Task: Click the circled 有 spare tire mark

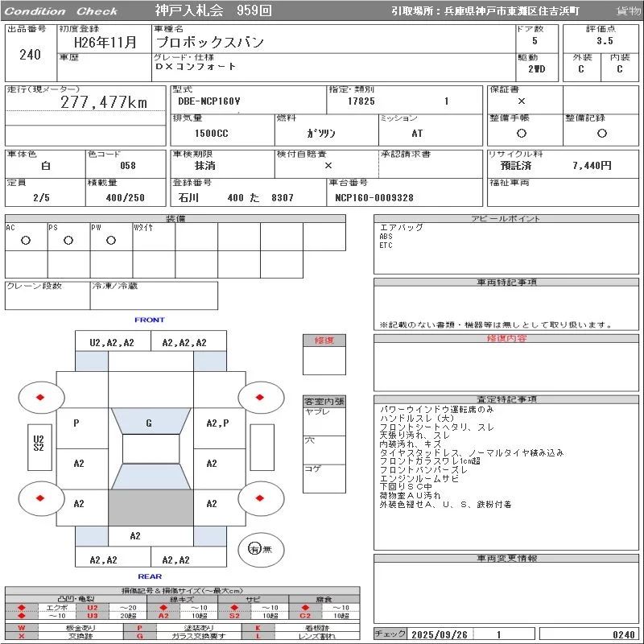Action: point(254,549)
